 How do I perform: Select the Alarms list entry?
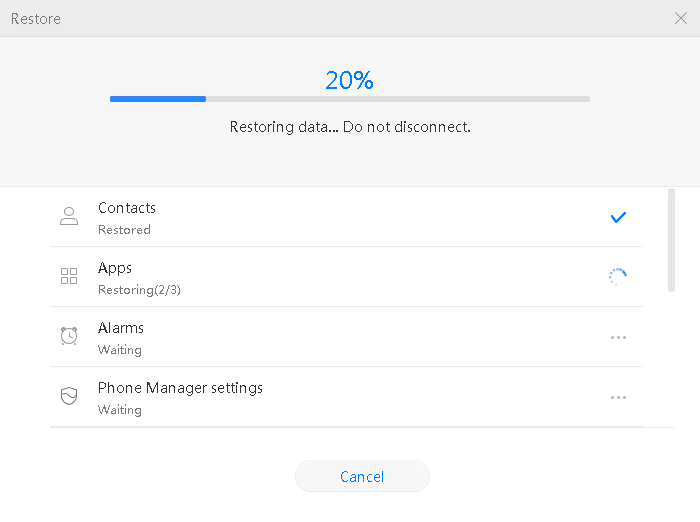coord(346,337)
